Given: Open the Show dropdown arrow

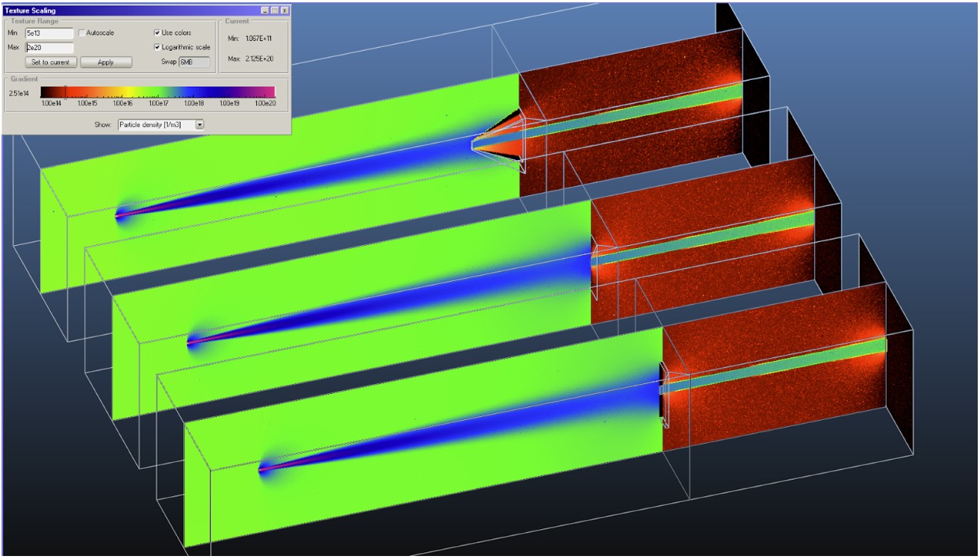Looking at the screenshot, I should [x=199, y=125].
